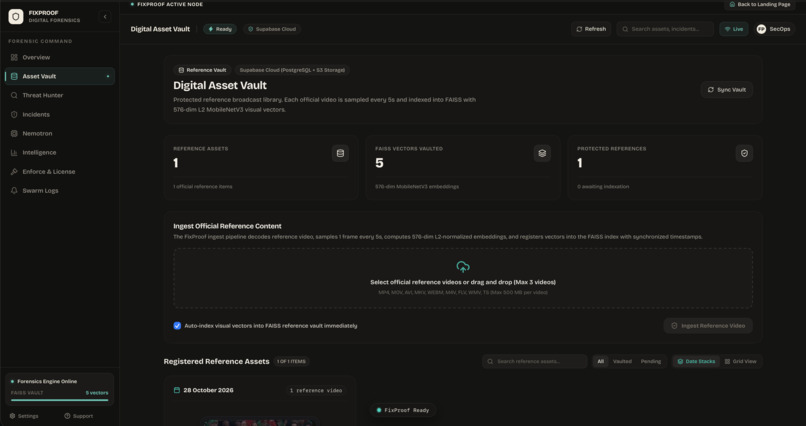The image size is (806, 426).
Task: Uncheck Auto-index visual vectors checkbox
Action: tap(177, 326)
